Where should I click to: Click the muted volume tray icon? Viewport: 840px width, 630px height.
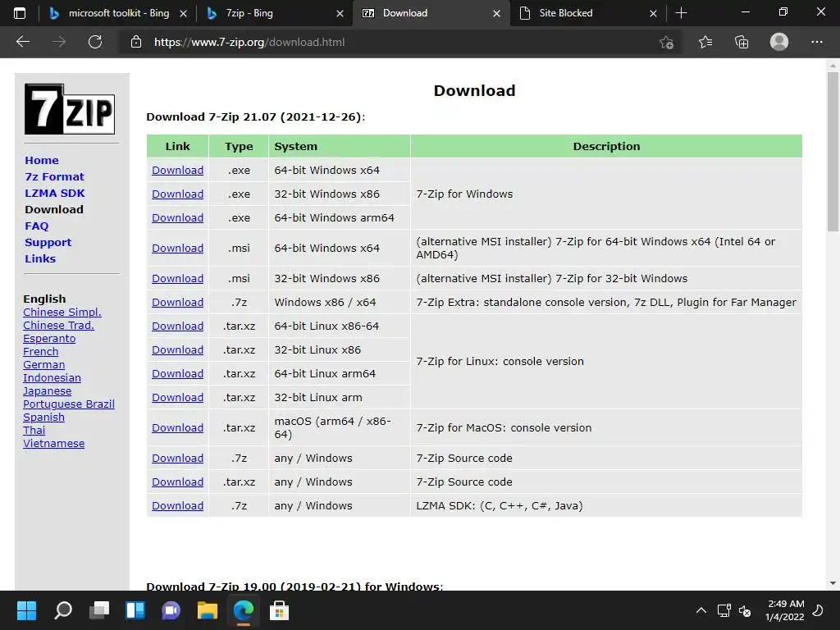click(x=745, y=610)
